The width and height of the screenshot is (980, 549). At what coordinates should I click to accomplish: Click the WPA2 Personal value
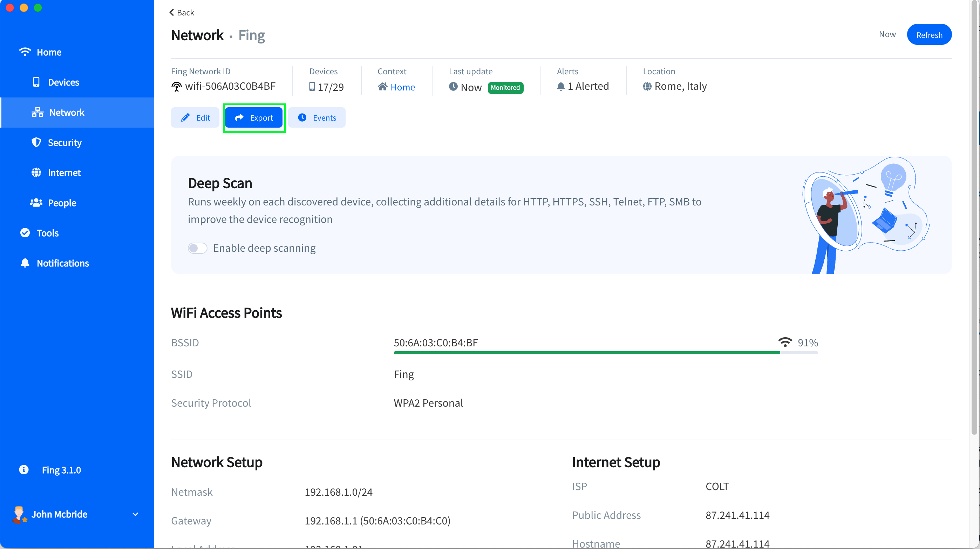pos(428,403)
